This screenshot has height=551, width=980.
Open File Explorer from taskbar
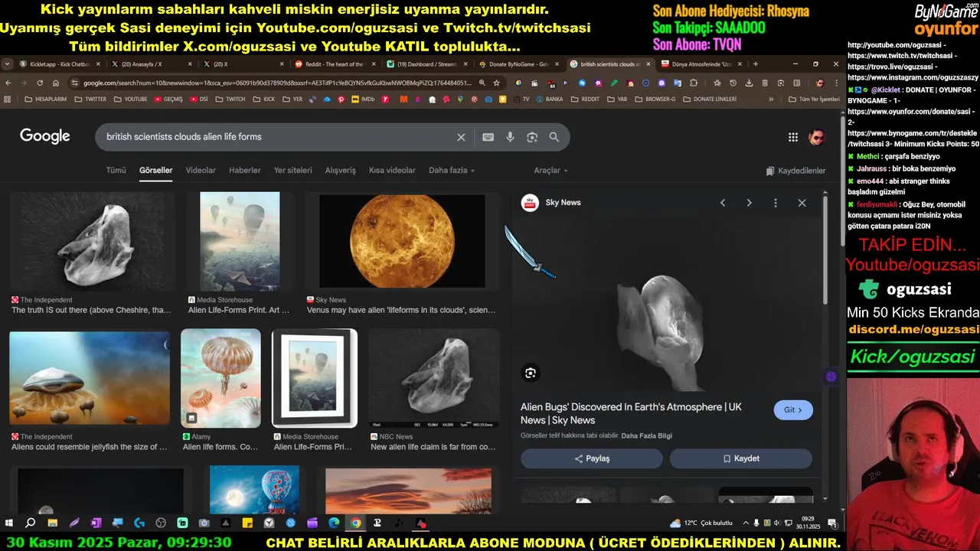52,523
